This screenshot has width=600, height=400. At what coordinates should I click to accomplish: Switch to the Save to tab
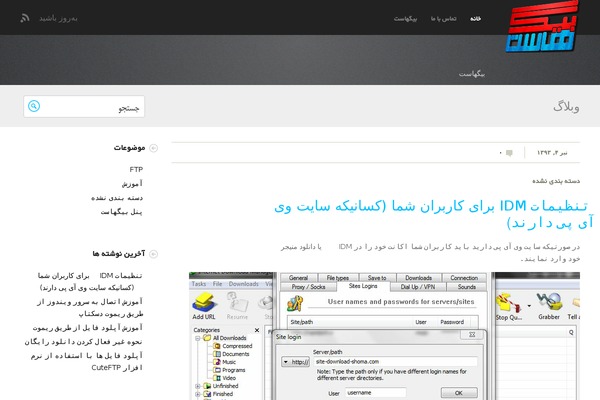377,278
